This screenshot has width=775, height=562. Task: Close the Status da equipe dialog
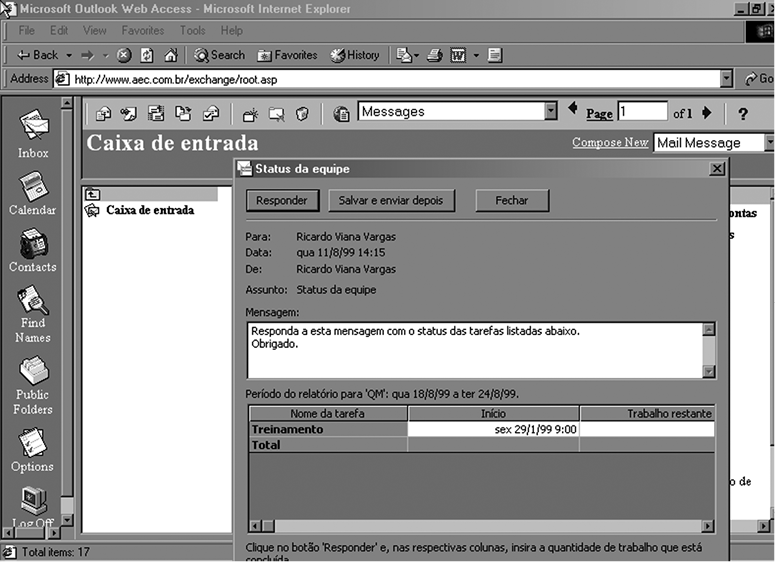click(717, 169)
